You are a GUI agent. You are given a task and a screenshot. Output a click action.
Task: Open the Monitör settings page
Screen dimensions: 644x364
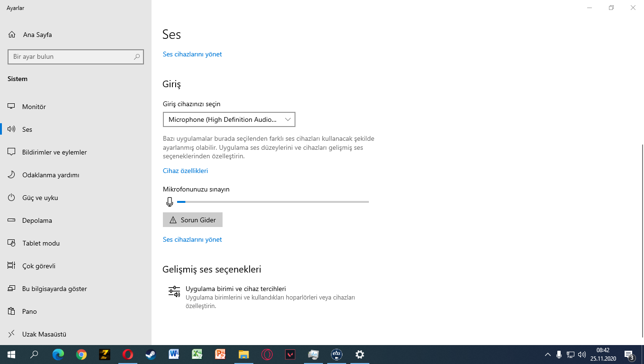[76, 107]
